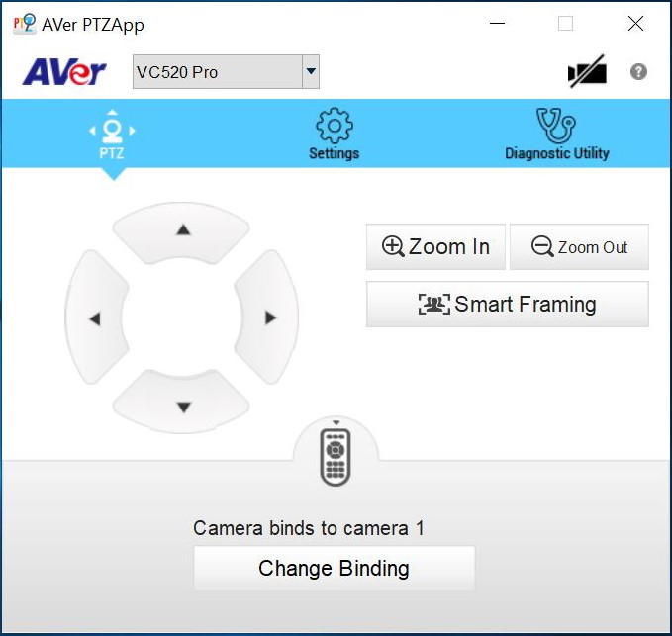
Task: Open help via the question mark icon
Action: [x=638, y=71]
